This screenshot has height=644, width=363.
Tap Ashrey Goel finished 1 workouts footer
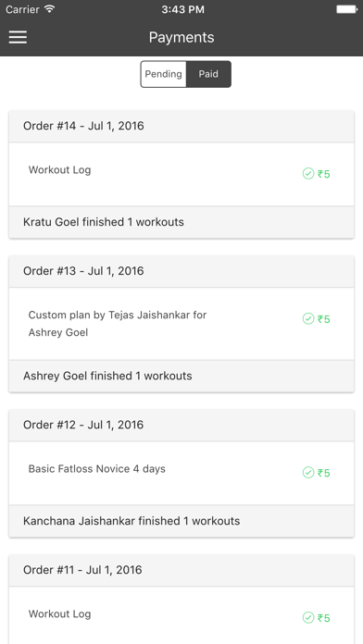point(181,376)
